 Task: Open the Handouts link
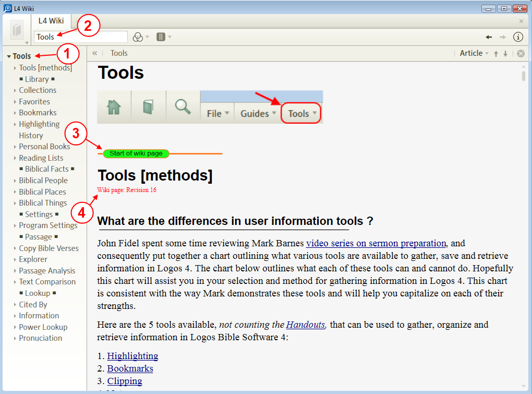(x=305, y=325)
